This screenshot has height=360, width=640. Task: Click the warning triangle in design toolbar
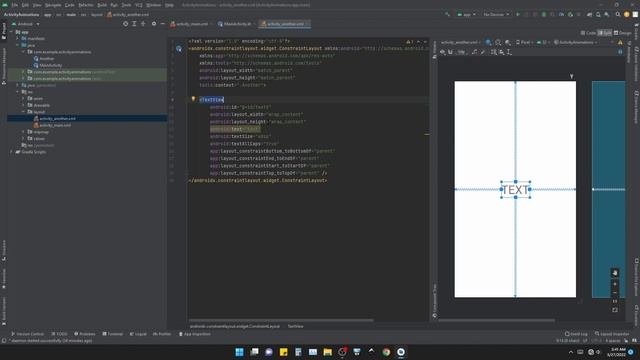click(x=620, y=42)
